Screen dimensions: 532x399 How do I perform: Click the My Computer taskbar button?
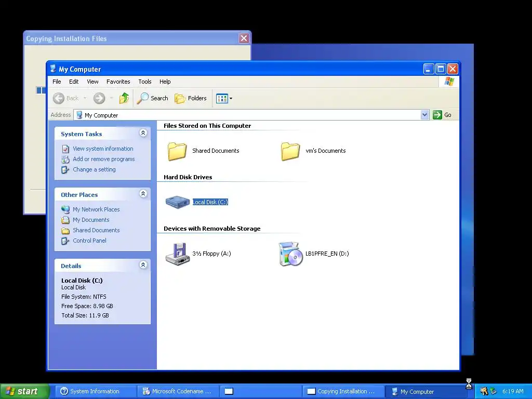[425, 391]
